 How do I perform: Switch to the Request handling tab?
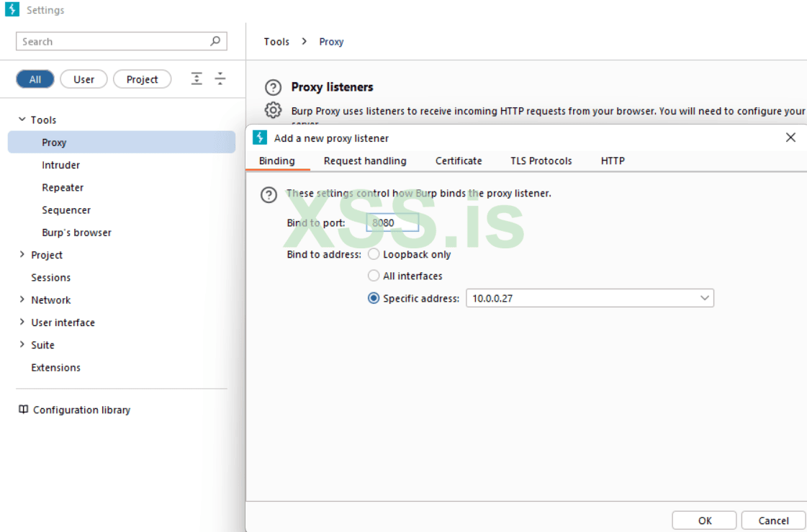tap(365, 161)
